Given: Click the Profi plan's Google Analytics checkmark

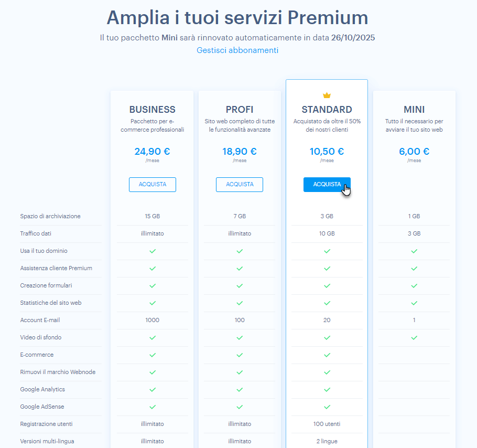Looking at the screenshot, I should [x=240, y=390].
